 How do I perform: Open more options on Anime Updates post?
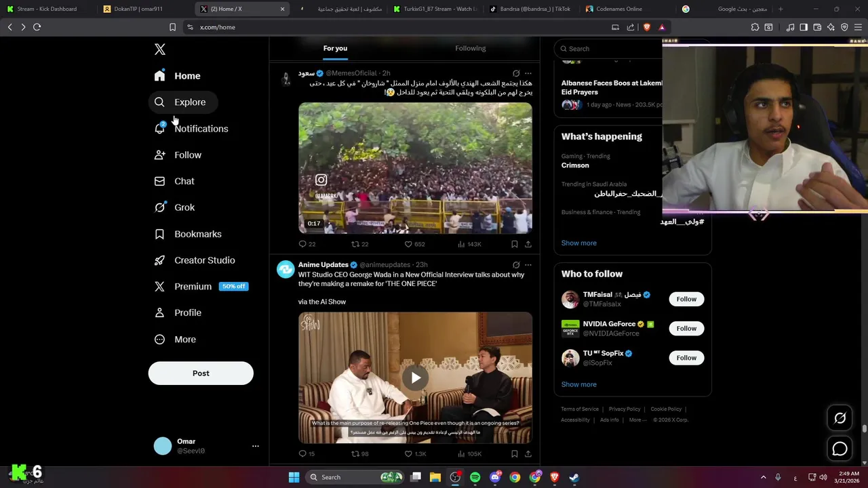click(528, 265)
